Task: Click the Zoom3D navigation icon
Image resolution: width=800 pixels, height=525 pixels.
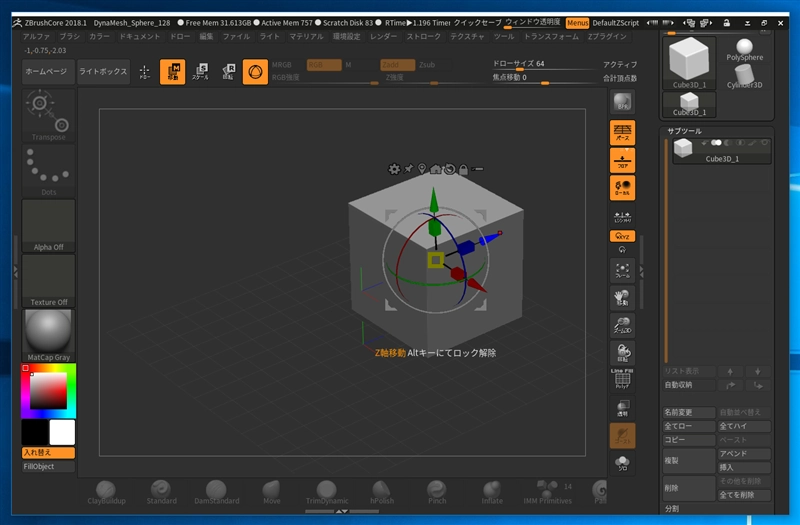Action: pos(622,326)
